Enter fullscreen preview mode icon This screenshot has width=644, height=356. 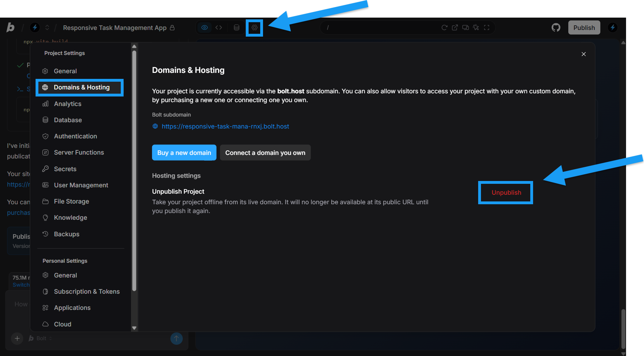click(487, 27)
